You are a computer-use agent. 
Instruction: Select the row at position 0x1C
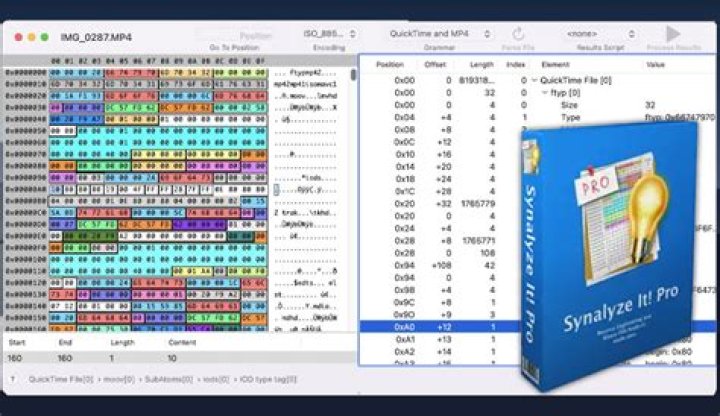point(441,191)
